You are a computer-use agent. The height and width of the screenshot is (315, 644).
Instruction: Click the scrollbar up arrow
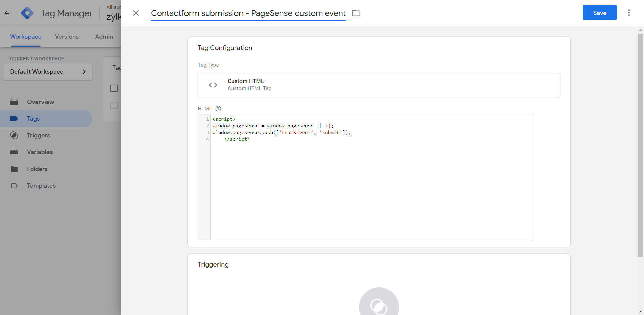click(640, 30)
